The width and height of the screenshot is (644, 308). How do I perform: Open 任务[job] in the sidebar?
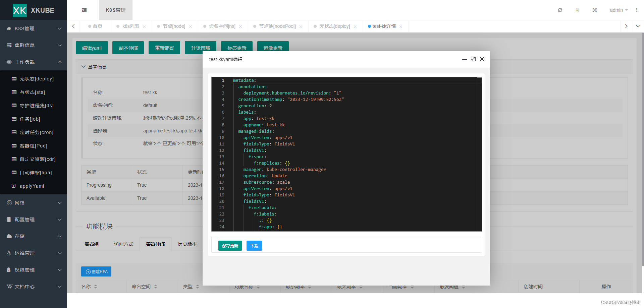pyautogui.click(x=34, y=119)
